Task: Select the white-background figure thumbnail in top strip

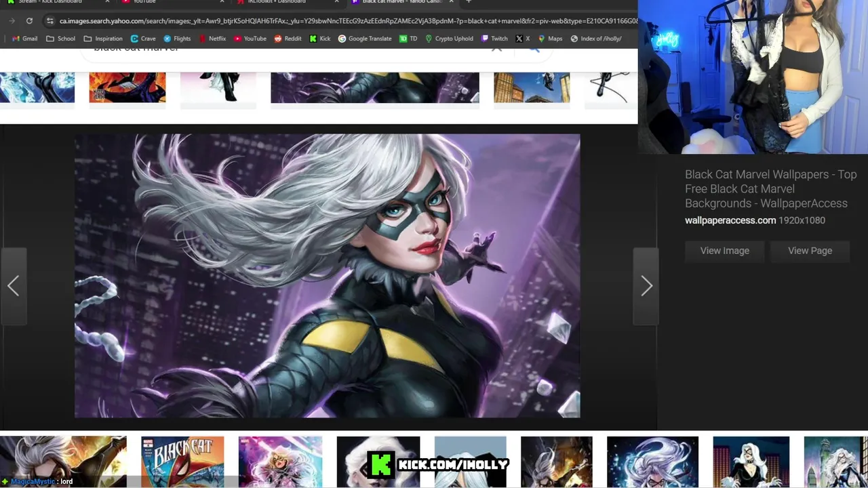Action: [218, 88]
